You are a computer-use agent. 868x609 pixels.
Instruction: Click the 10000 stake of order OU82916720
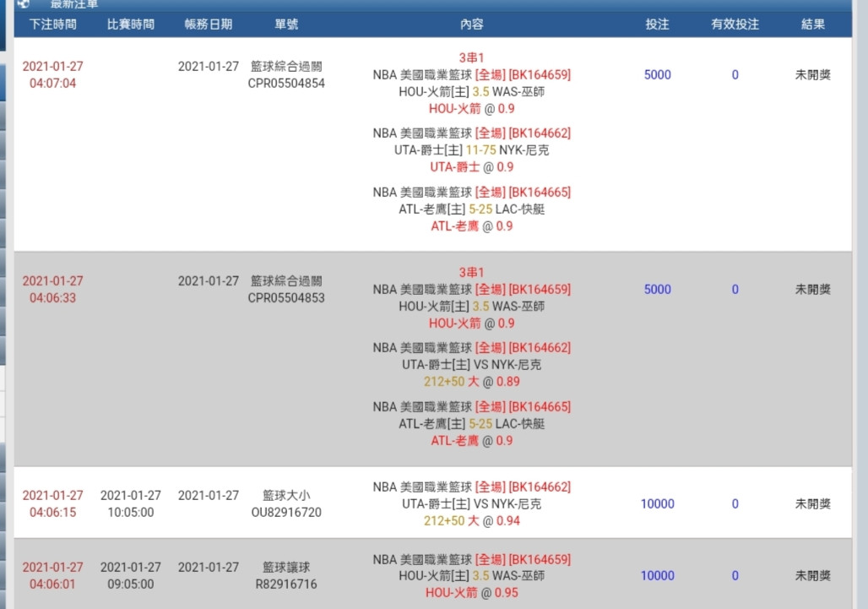click(657, 503)
